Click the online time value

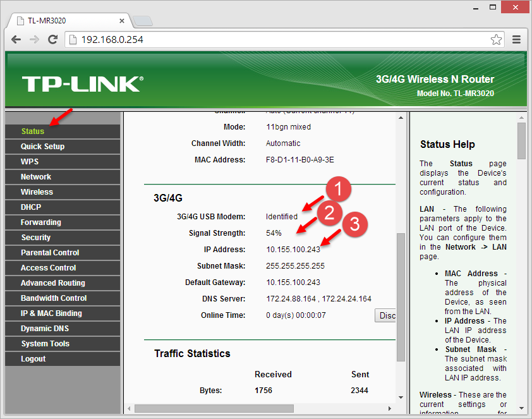point(296,315)
